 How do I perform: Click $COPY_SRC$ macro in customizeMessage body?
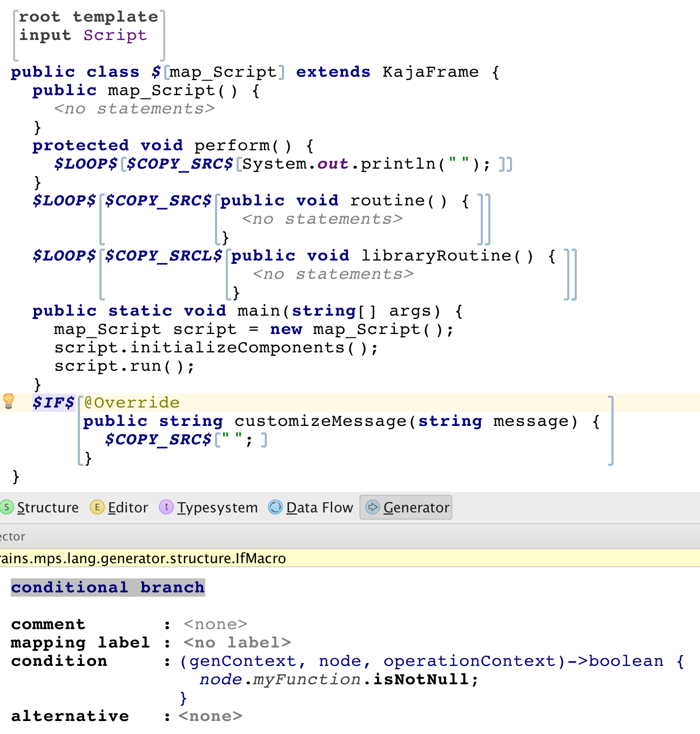pyautogui.click(x=158, y=439)
